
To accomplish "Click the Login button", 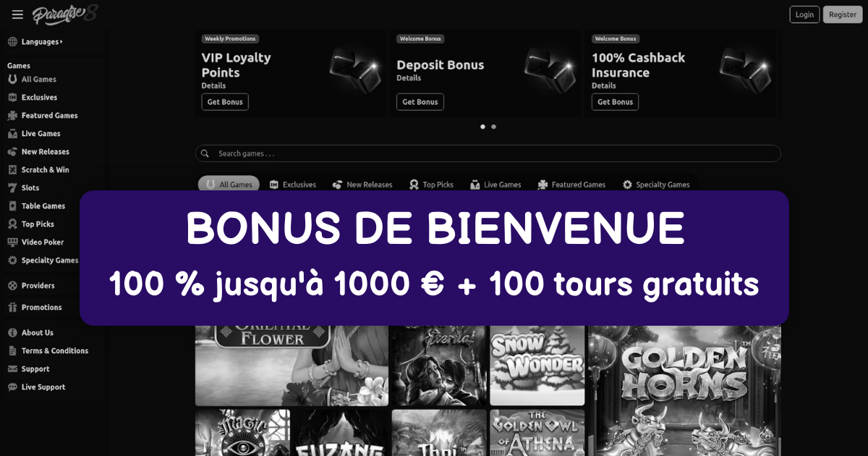I will click(804, 14).
